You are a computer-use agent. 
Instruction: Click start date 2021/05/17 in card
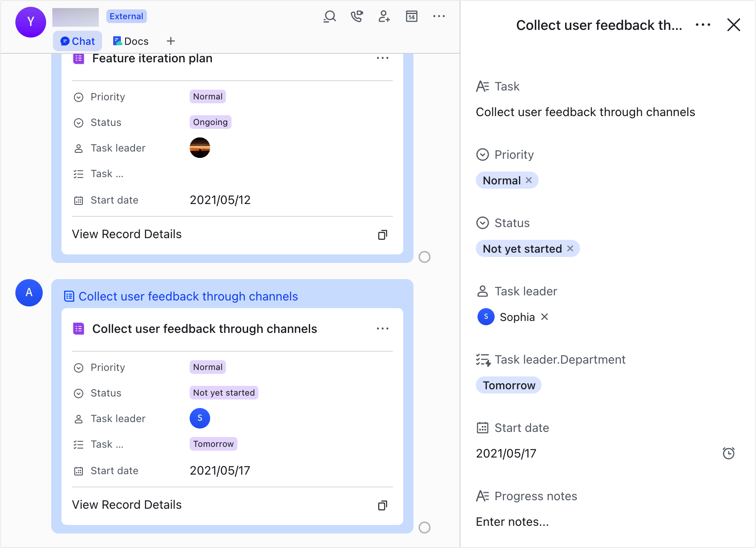220,470
